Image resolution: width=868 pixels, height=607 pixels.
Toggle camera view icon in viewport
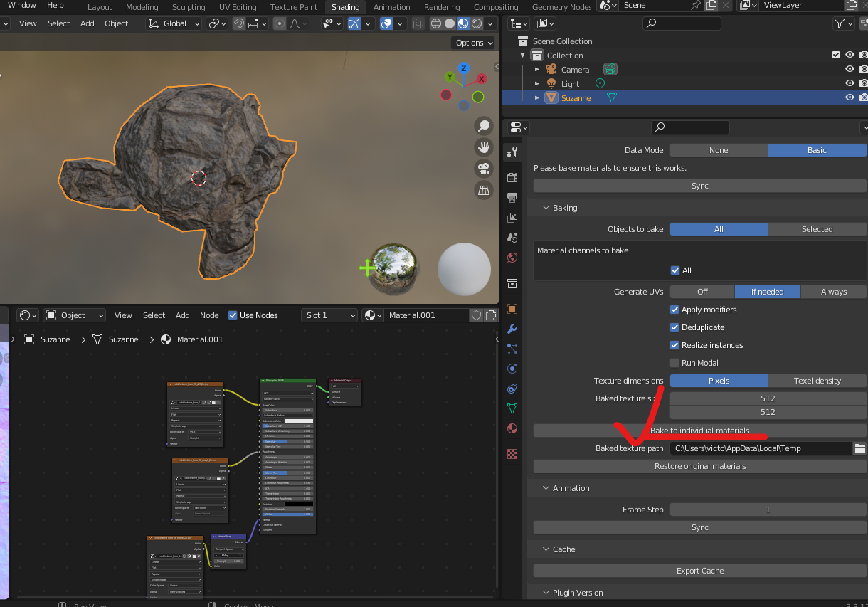point(484,169)
